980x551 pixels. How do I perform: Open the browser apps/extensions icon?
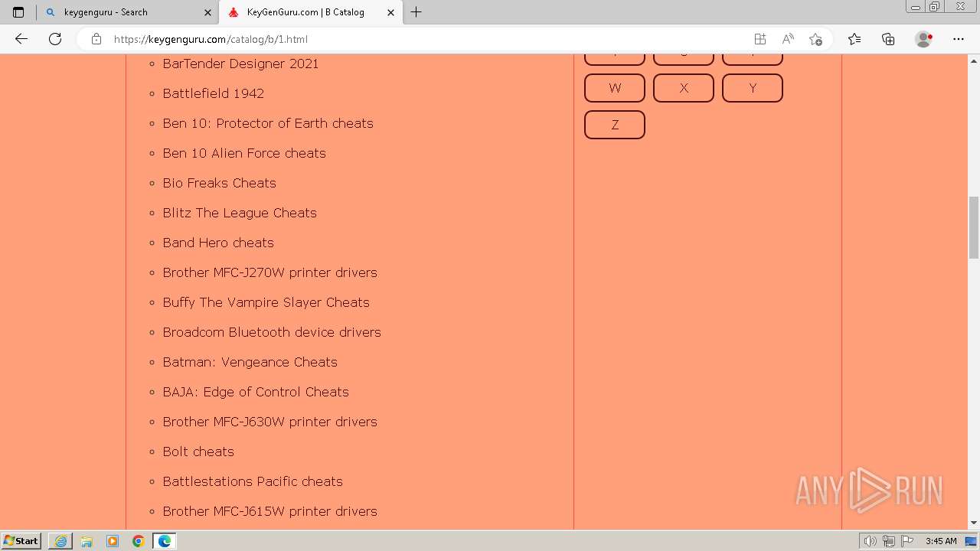(759, 39)
